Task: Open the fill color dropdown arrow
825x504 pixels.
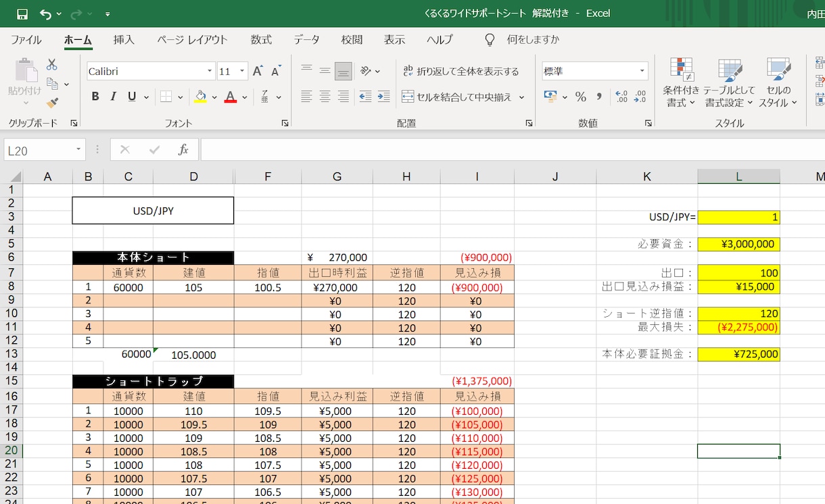Action: coord(214,97)
